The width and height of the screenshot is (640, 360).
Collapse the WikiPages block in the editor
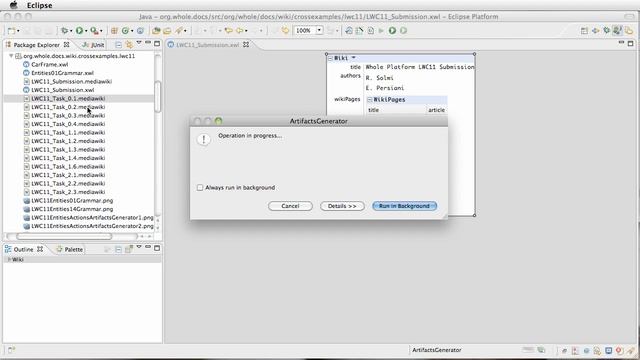pos(369,100)
